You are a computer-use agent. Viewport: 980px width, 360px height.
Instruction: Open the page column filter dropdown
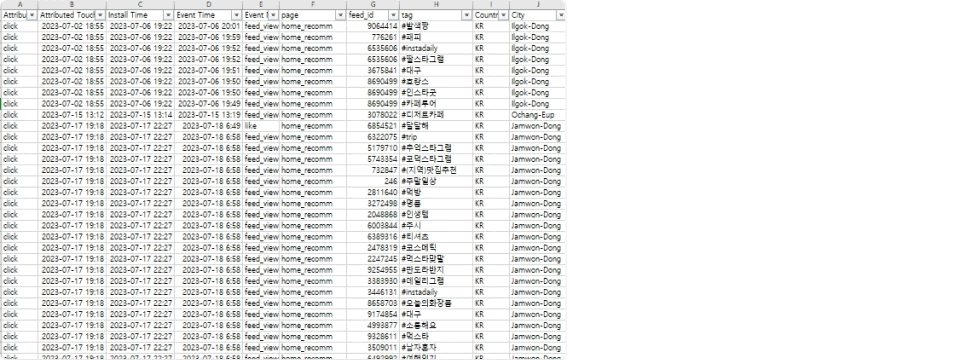point(341,14)
